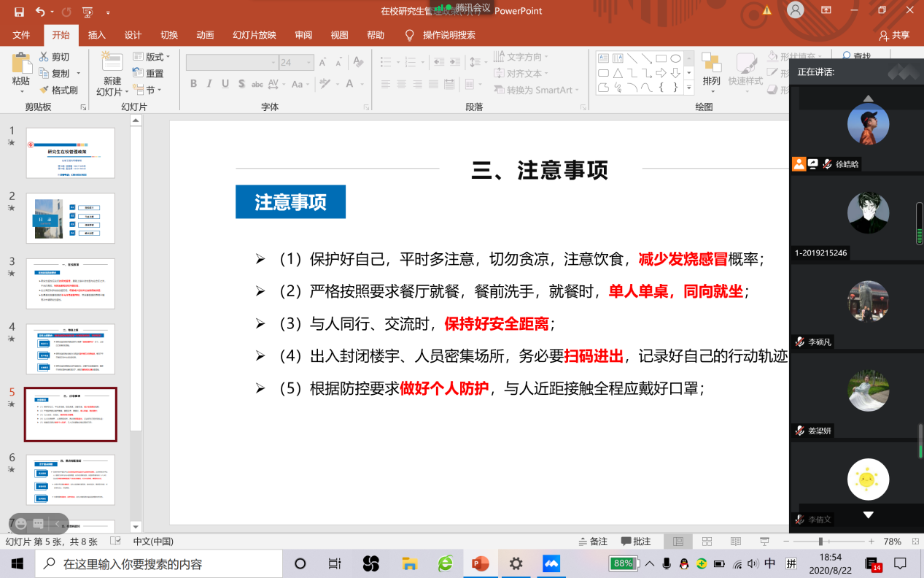Image resolution: width=924 pixels, height=578 pixels.
Task: Open Reading View from the status bar
Action: pos(734,542)
